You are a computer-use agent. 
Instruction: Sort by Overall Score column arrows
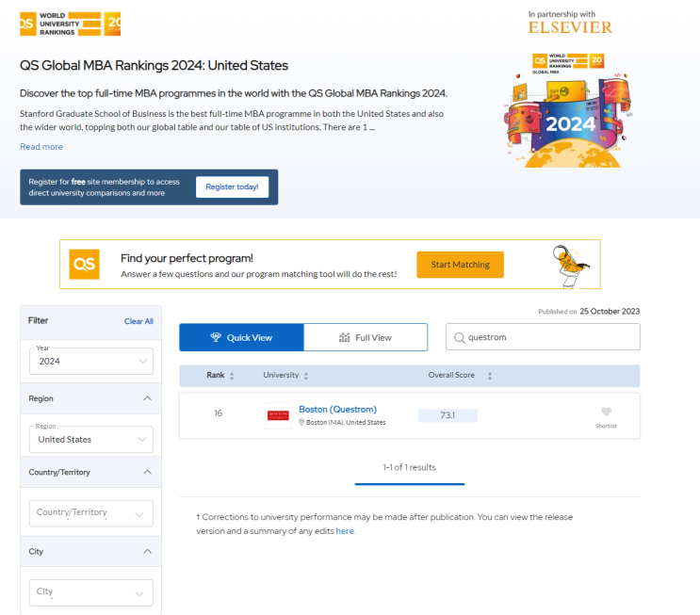[490, 376]
